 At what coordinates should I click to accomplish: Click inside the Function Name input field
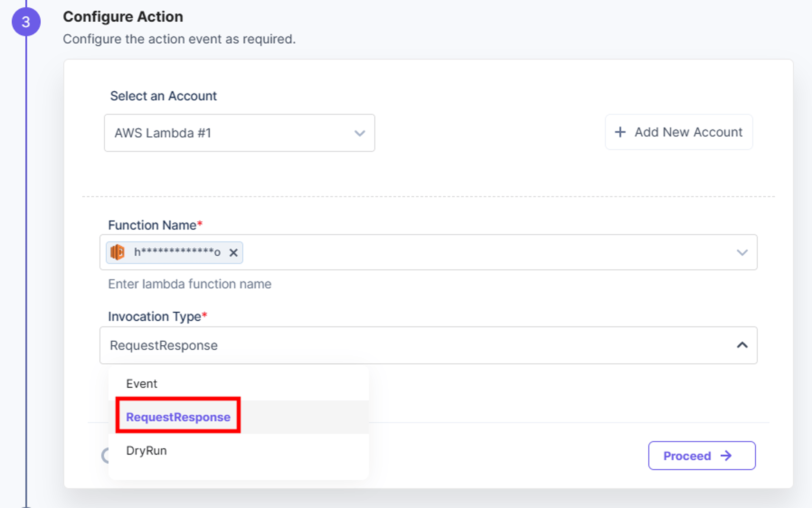(428, 252)
